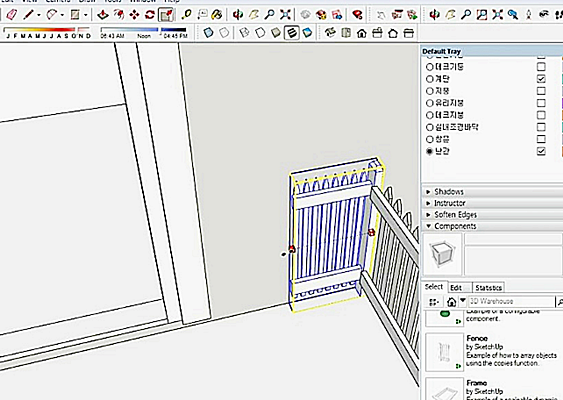Screen dimensions: 563x400
Task: Make 계단 the active layer
Action: [429, 79]
